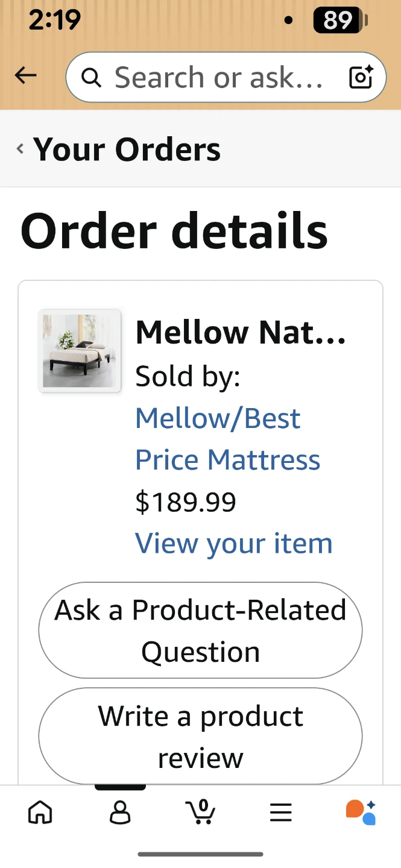Tap the magnifying glass search icon
This screenshot has width=401, height=868.
[x=91, y=77]
